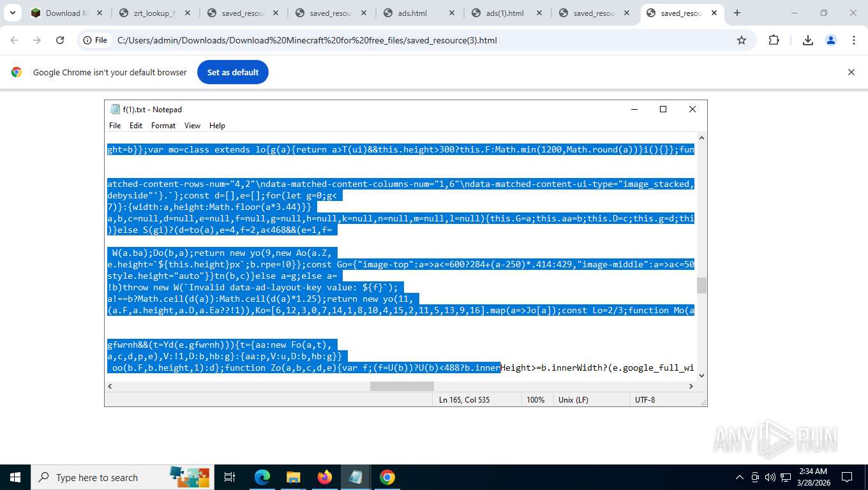The width and height of the screenshot is (868, 490).
Task: Open Notepad File menu
Action: tap(115, 126)
